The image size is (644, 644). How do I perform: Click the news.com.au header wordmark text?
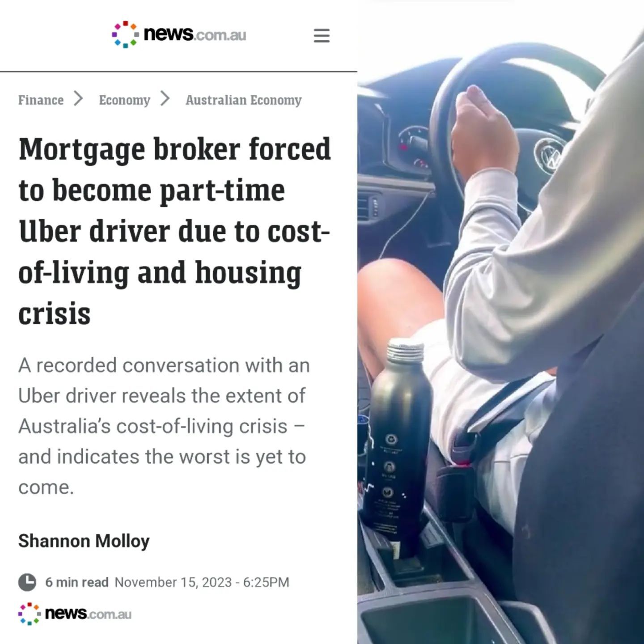[x=195, y=34]
